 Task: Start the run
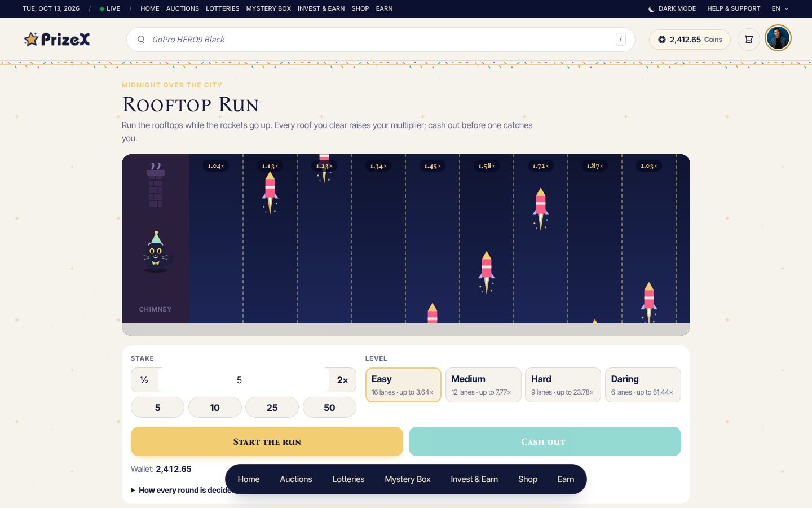click(x=267, y=441)
